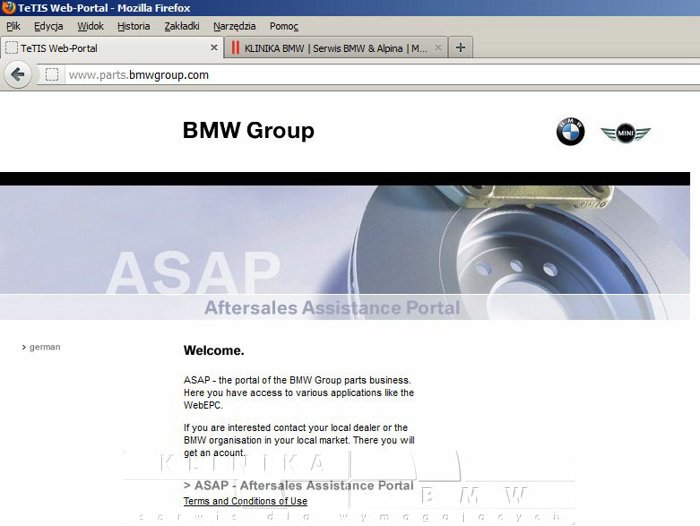700x526 pixels.
Task: Click the ASAP brake disc banner image
Action: (345, 252)
